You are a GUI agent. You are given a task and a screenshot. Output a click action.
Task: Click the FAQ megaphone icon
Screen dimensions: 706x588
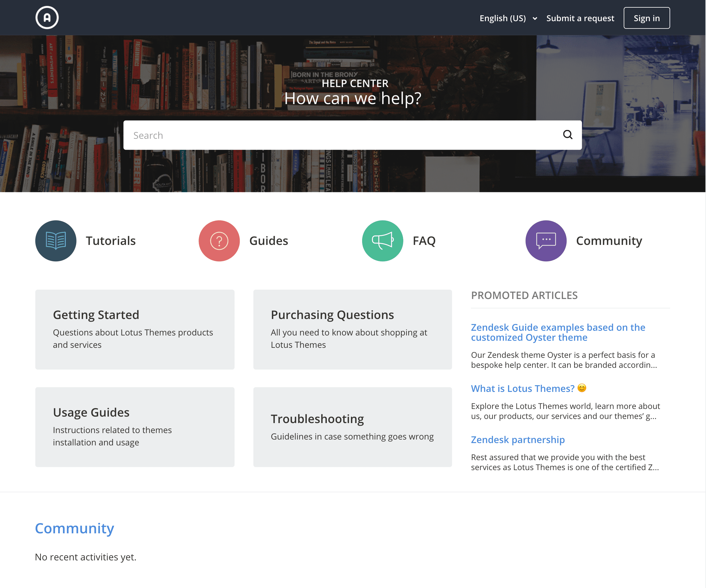383,240
